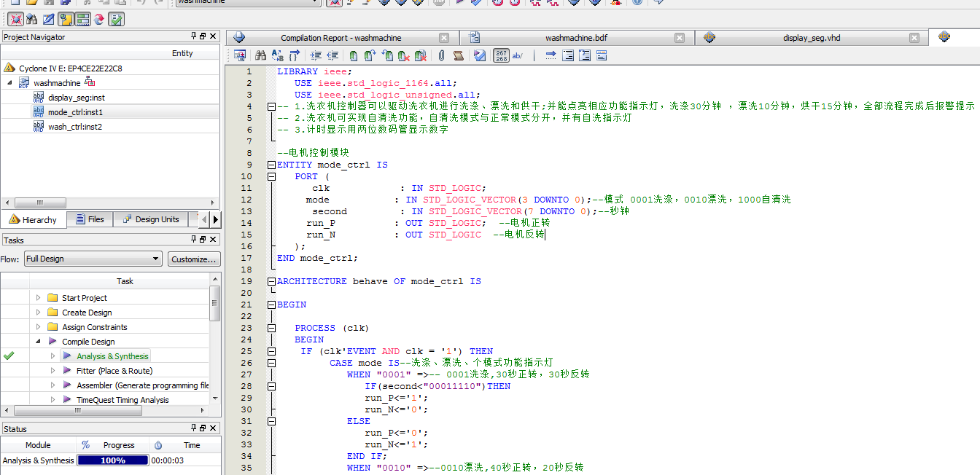Decrease indent of selected code
980x475 pixels.
pos(332,55)
